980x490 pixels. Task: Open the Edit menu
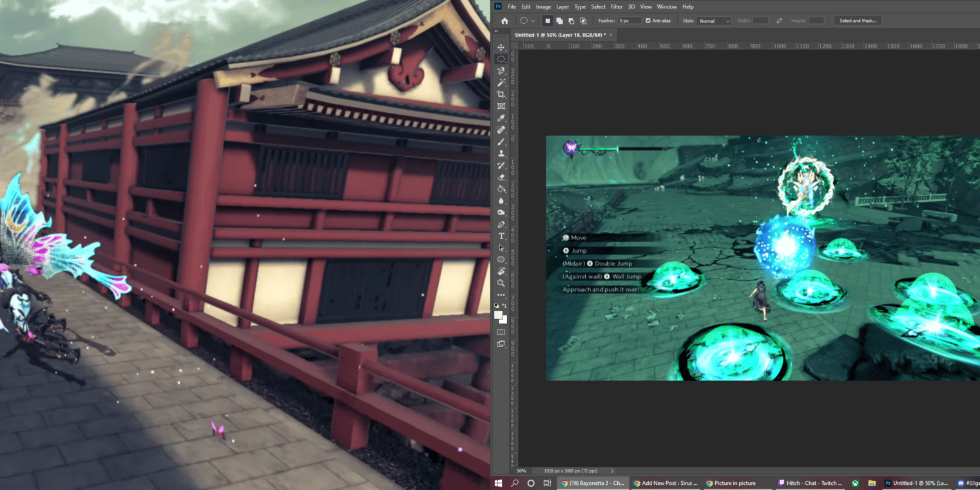(x=526, y=6)
